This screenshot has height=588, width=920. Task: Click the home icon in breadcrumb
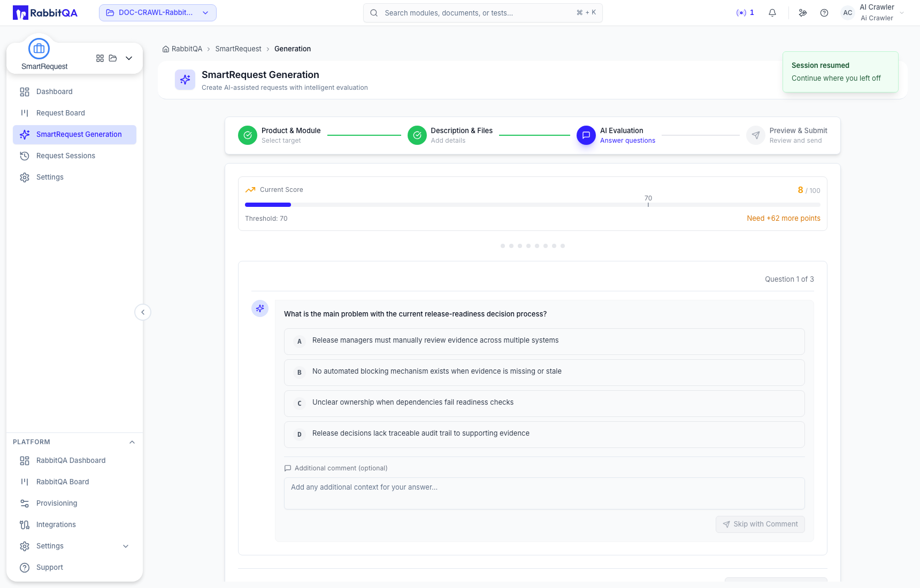pos(166,49)
